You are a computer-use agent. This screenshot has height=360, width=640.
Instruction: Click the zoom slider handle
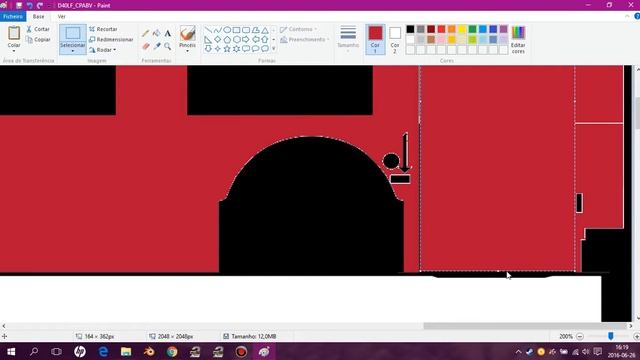coord(611,336)
